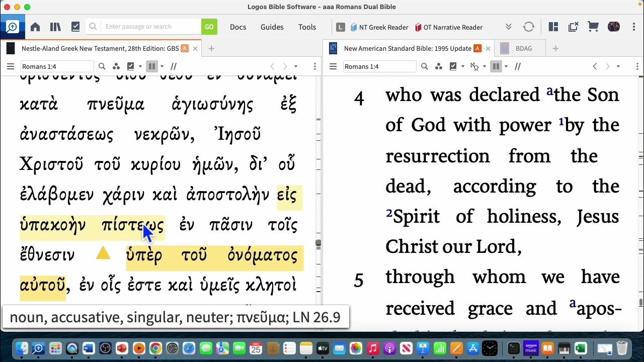Click footnote 2 before 'Spirit of holiness'

(x=389, y=213)
